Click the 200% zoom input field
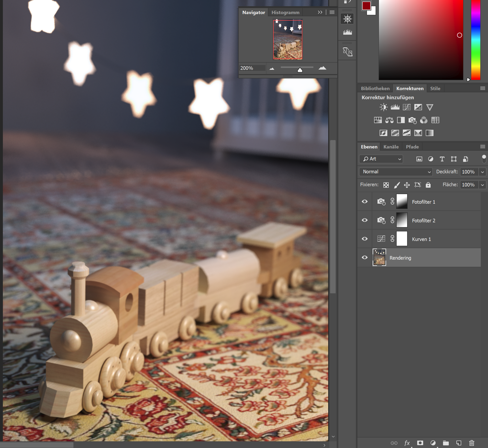The width and height of the screenshot is (488, 448). click(251, 68)
